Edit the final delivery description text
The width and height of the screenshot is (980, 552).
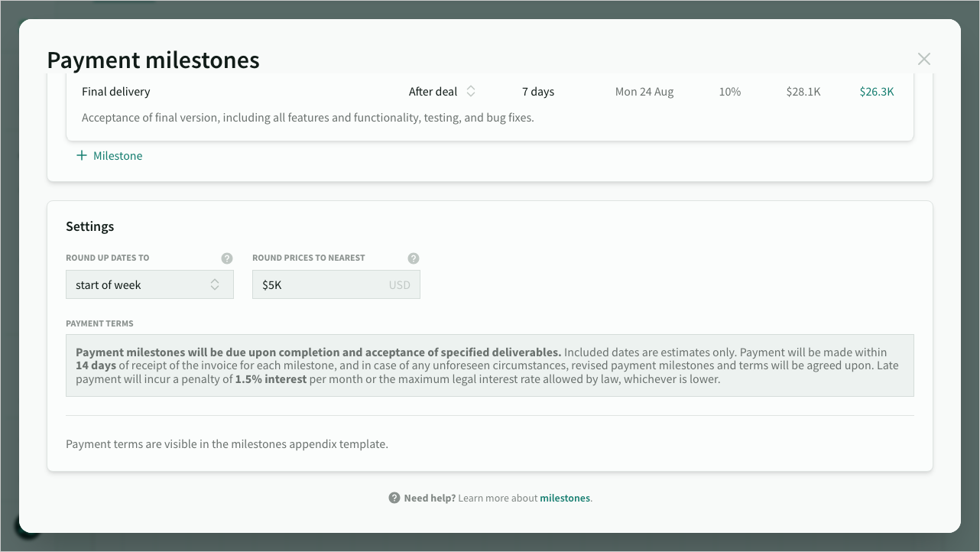click(x=307, y=117)
